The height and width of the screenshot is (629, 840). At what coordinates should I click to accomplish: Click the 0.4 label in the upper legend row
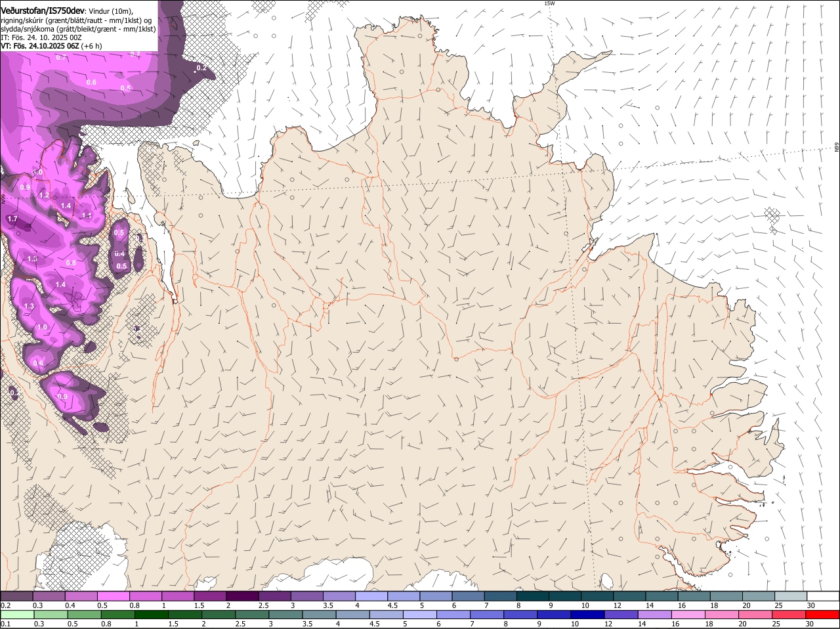tap(70, 605)
